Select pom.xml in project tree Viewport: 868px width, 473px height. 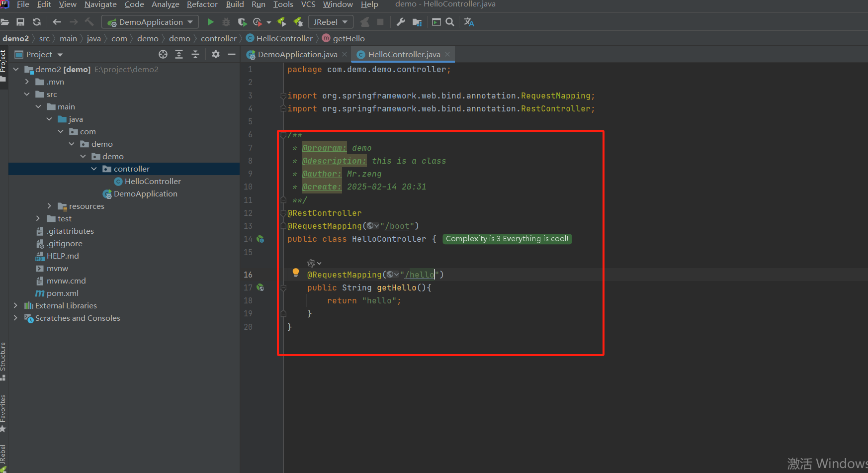[x=62, y=293]
